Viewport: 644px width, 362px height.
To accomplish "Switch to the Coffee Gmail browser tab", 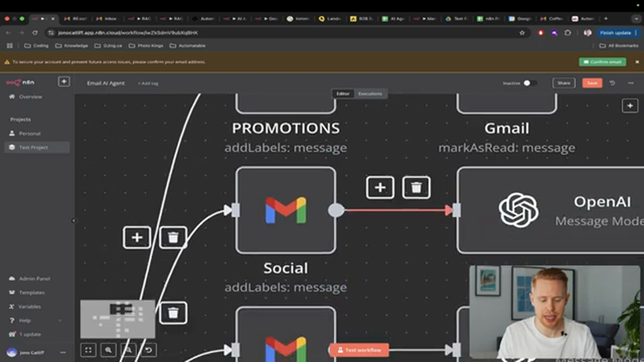I will [x=552, y=19].
